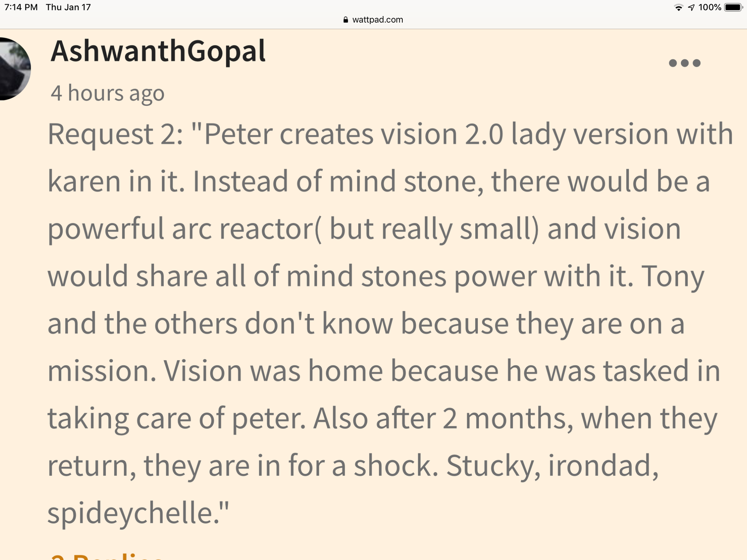The image size is (747, 560).
Task: Tap the Wi-Fi status icon
Action: pos(679,7)
